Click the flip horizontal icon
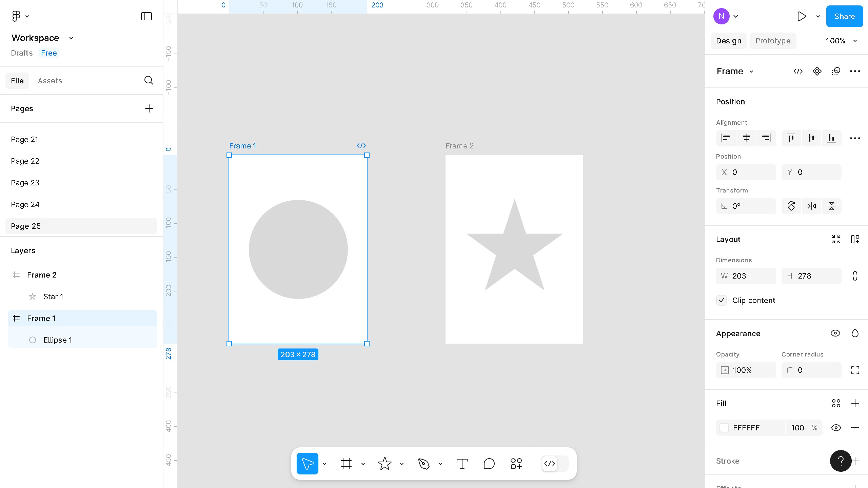Viewport: 868px width, 488px height. (811, 206)
